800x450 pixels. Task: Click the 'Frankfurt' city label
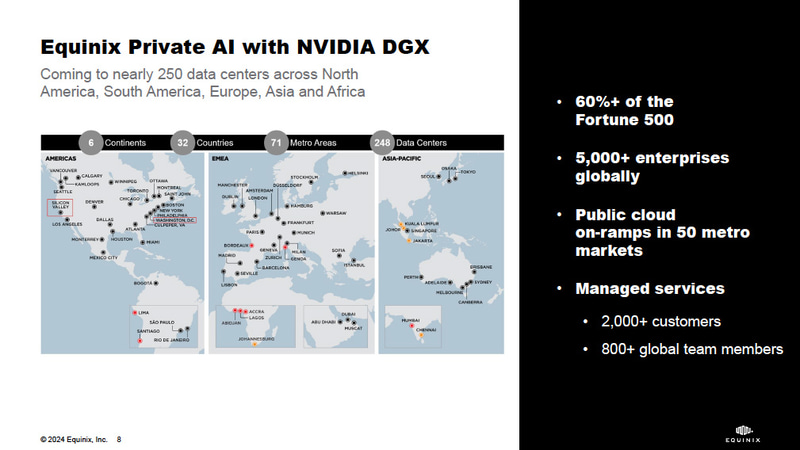[x=301, y=222]
